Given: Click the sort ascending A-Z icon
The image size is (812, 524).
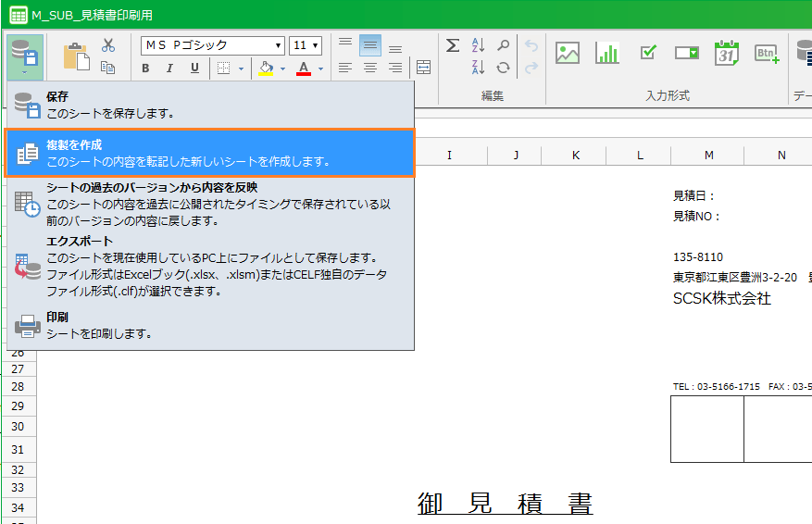Looking at the screenshot, I should [x=479, y=45].
